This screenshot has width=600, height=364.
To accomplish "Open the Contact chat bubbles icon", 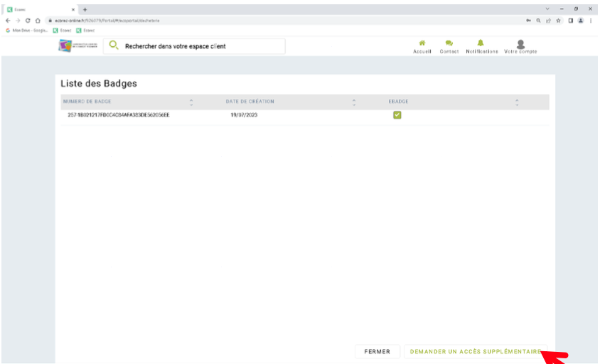I will [x=449, y=43].
